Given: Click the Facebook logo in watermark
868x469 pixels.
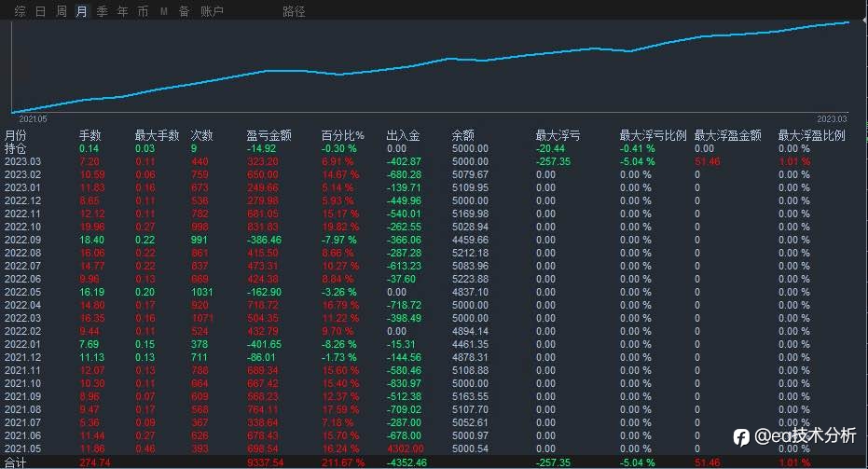Looking at the screenshot, I should pyautogui.click(x=741, y=437).
